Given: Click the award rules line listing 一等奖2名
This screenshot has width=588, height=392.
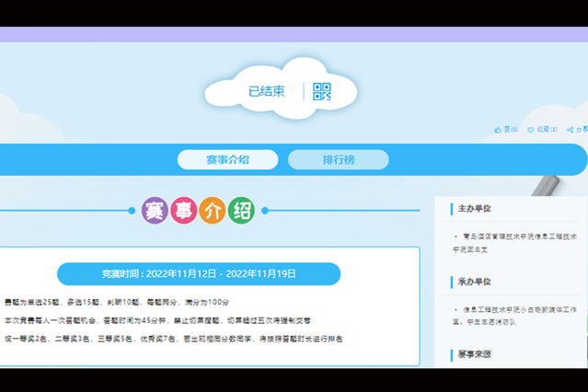Looking at the screenshot, I should [173, 340].
